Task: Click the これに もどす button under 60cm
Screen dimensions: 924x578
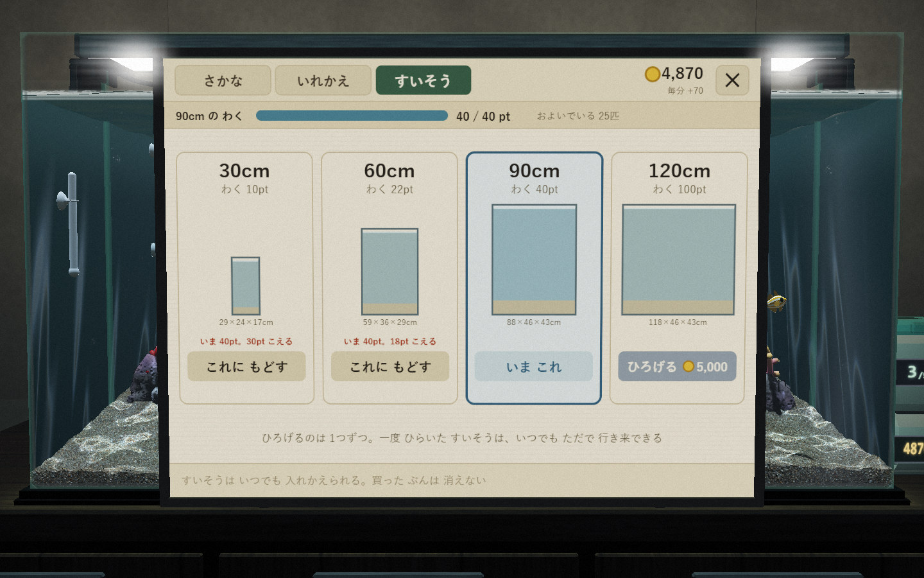Action: [x=390, y=367]
